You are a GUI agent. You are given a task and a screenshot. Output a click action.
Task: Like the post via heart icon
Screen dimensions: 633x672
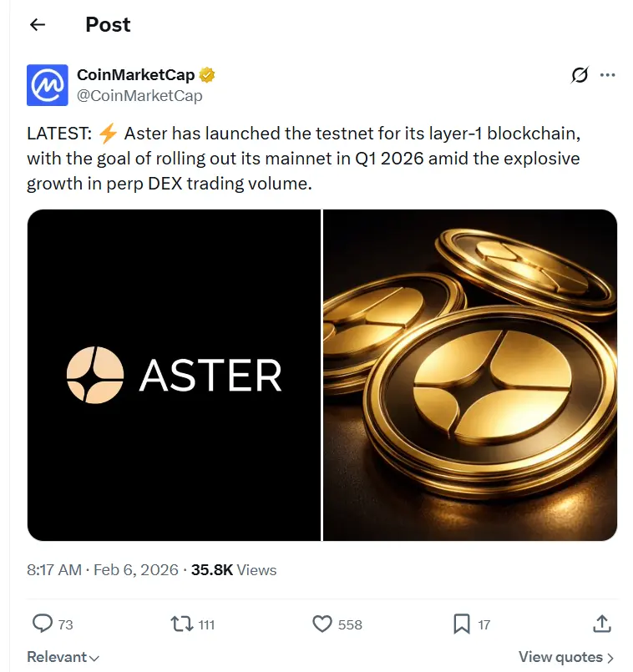coord(322,624)
